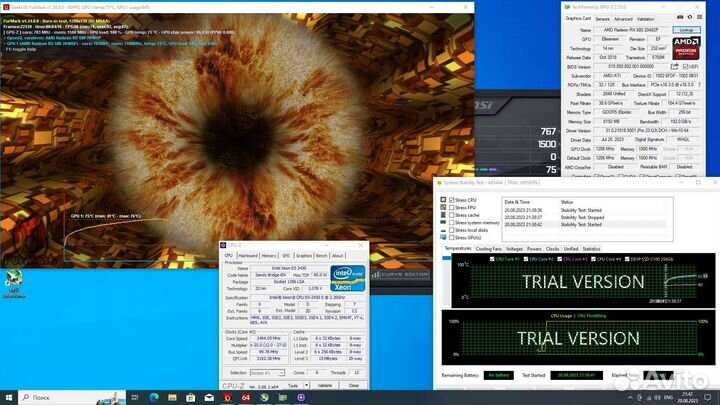Click network icon in system tray
Viewport: 720px width, 405px height.
tap(649, 398)
